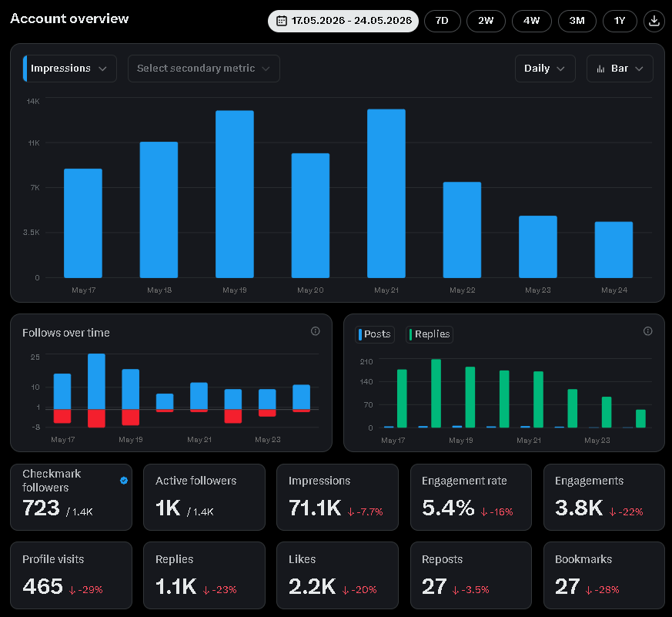This screenshot has width=672, height=617.
Task: Click the May 24 impressions bar
Action: tap(613, 250)
